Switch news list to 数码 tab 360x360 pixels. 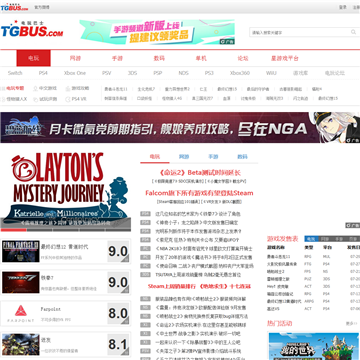pyautogui.click(x=242, y=157)
